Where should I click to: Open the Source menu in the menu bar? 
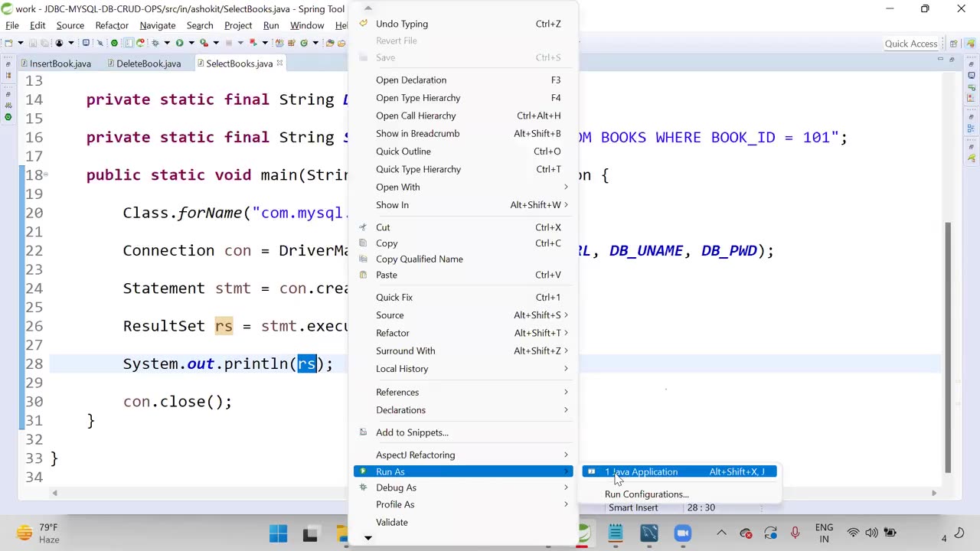click(x=70, y=25)
